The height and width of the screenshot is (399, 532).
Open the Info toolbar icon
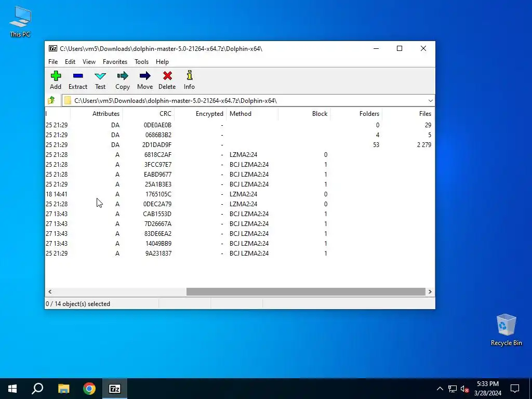[189, 81]
